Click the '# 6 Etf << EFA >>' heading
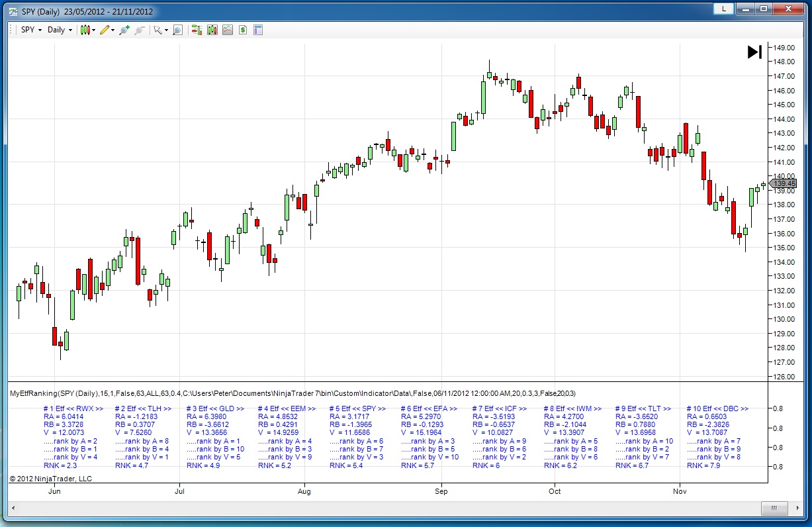Screen dimensions: 812x527 (429, 408)
